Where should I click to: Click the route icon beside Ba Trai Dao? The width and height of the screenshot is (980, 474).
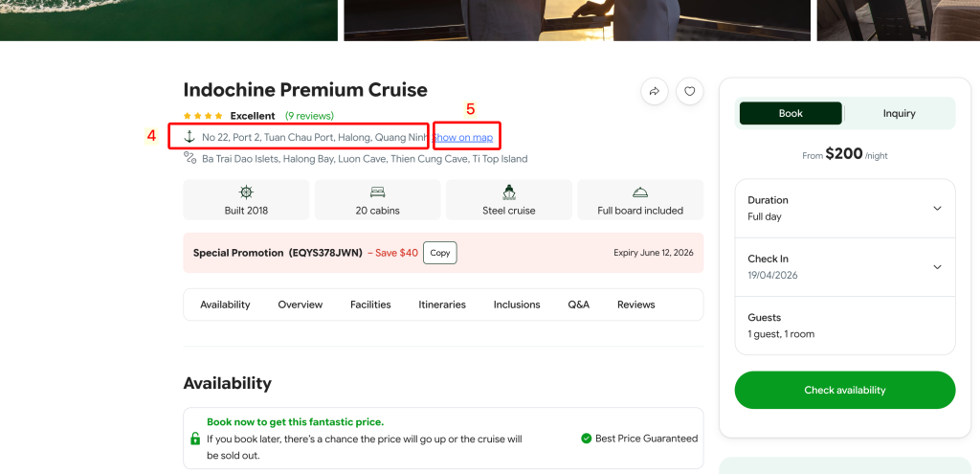(x=189, y=158)
